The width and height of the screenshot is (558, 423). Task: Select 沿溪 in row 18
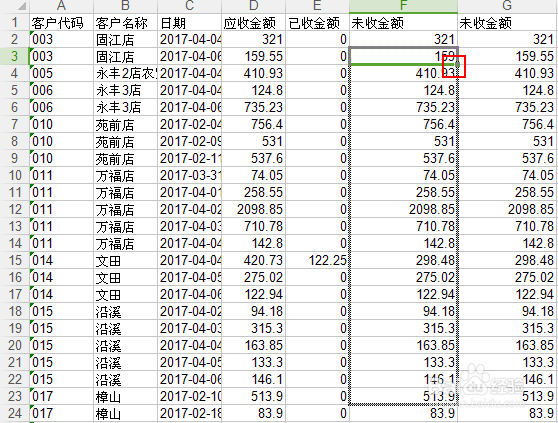[x=125, y=311]
